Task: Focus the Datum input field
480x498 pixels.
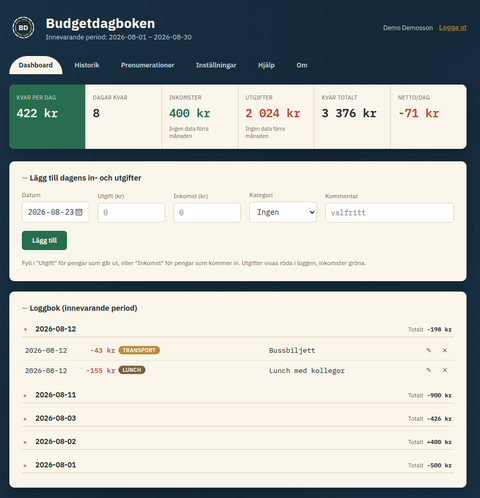Action: tap(56, 212)
